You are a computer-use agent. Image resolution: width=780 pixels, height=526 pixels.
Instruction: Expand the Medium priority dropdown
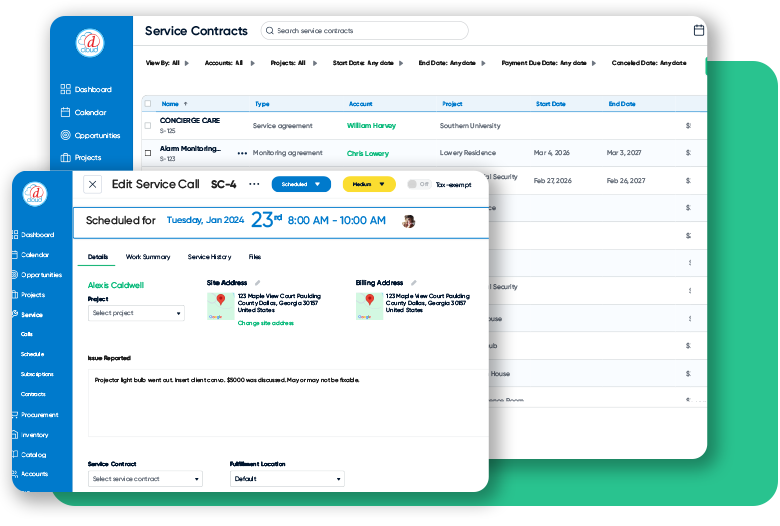pos(369,184)
